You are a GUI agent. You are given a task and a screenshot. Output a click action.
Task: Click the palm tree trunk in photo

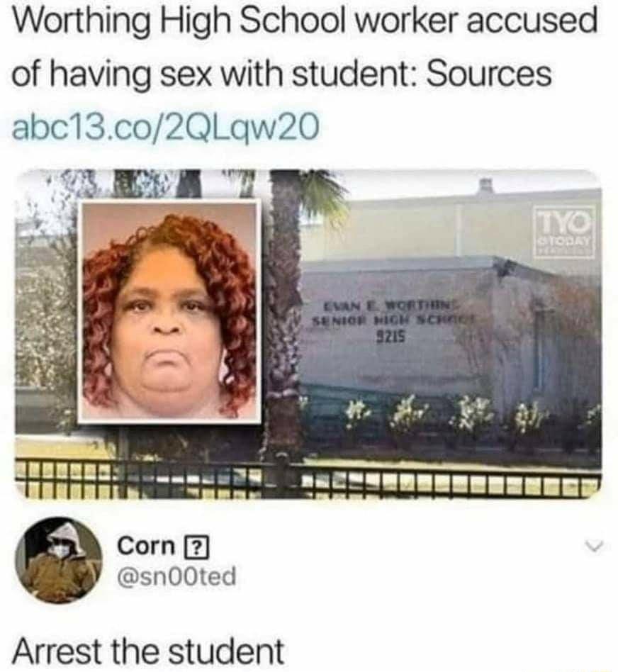coord(283,325)
